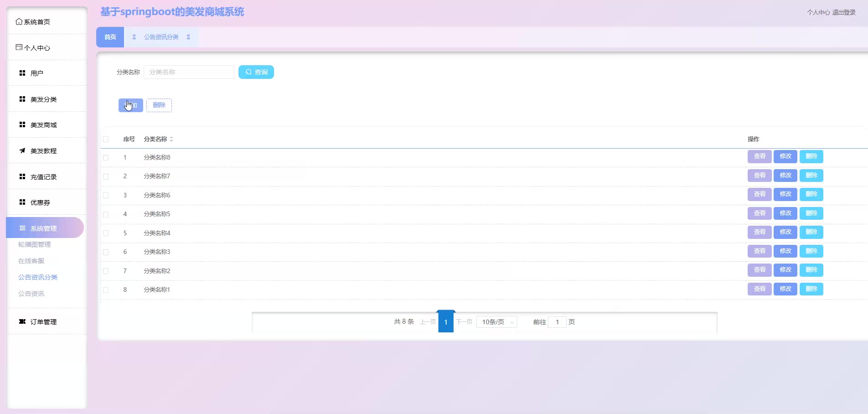868x414 pixels.
Task: Delete row 分类名称5 with 删除
Action: tap(811, 213)
